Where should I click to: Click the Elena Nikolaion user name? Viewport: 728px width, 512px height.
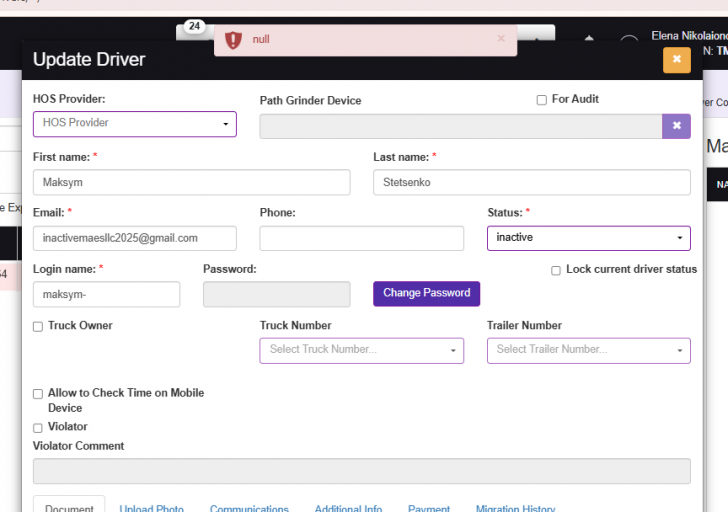click(689, 36)
